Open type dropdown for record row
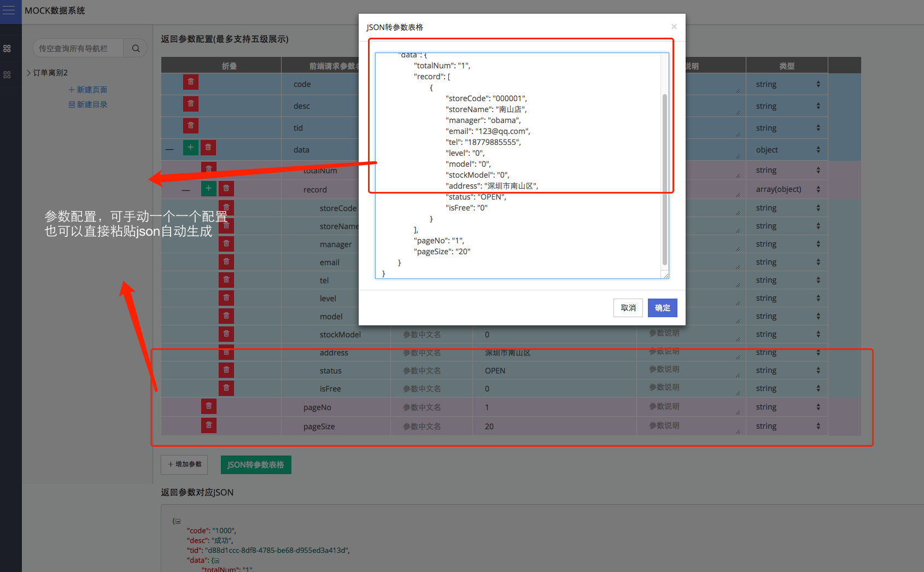The width and height of the screenshot is (924, 572). (x=787, y=189)
